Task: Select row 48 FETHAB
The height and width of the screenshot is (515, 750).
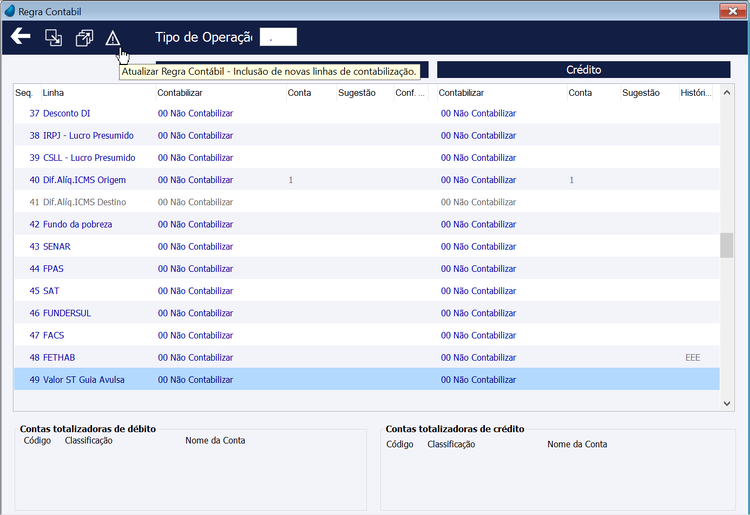Action: coord(367,358)
